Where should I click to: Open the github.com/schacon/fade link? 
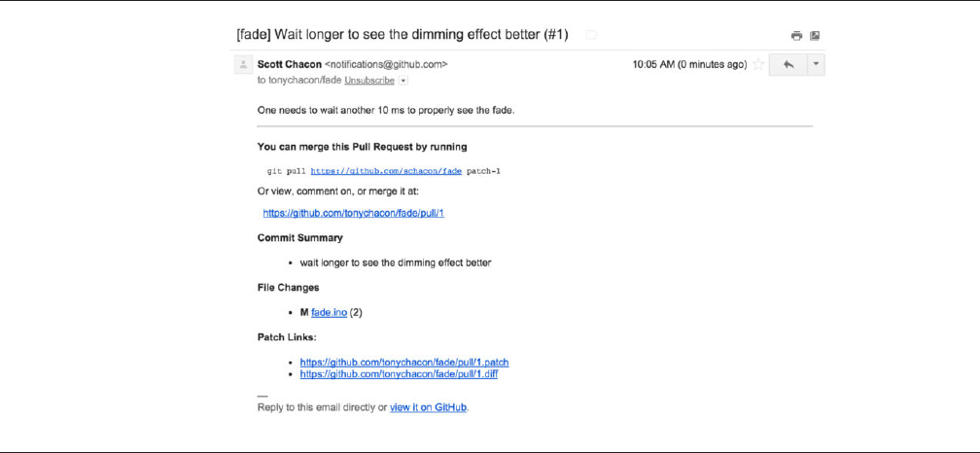386,170
